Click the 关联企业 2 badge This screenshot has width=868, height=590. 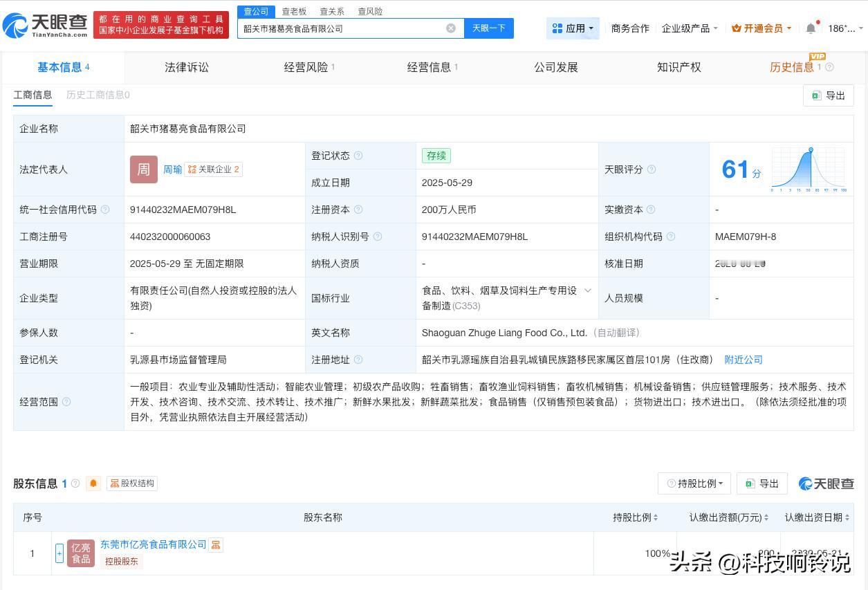(214, 169)
